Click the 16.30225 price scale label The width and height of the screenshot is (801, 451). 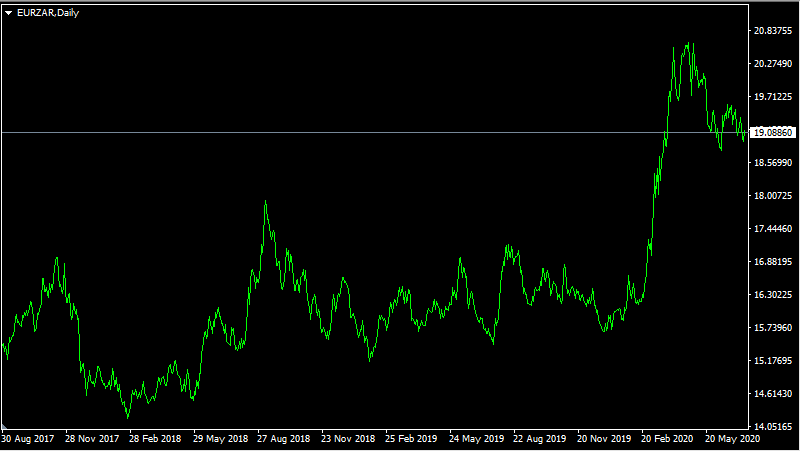pyautogui.click(x=773, y=295)
